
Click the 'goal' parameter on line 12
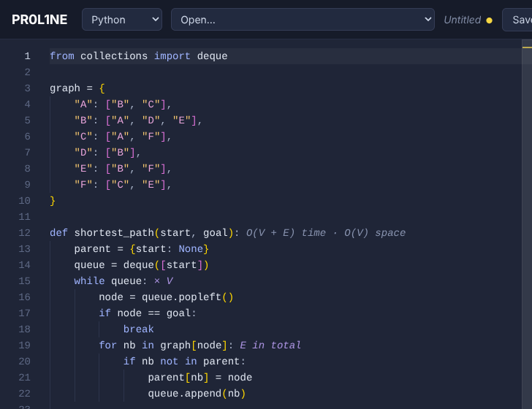tap(216, 233)
